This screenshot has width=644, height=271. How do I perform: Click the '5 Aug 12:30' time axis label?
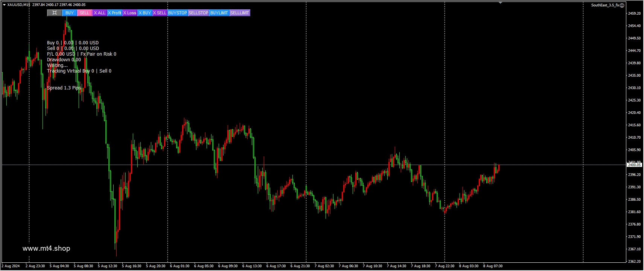pyautogui.click(x=108, y=266)
